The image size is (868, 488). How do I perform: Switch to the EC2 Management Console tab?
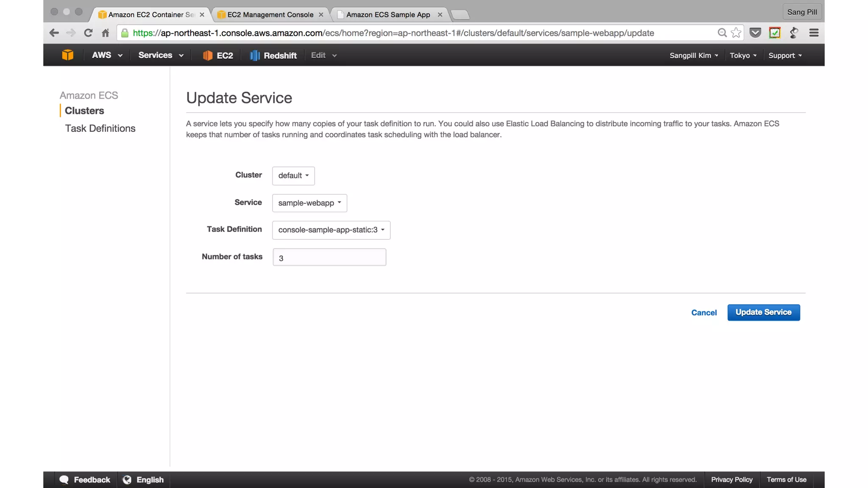tap(270, 15)
